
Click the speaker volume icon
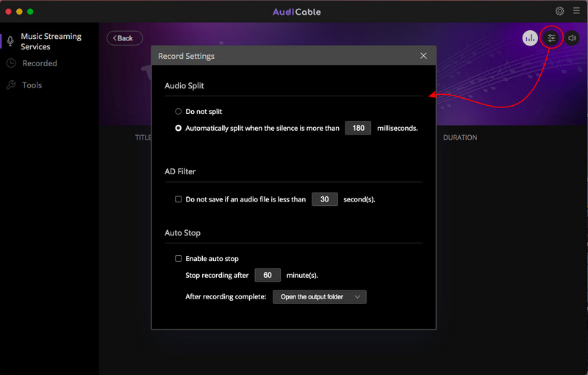(x=572, y=38)
